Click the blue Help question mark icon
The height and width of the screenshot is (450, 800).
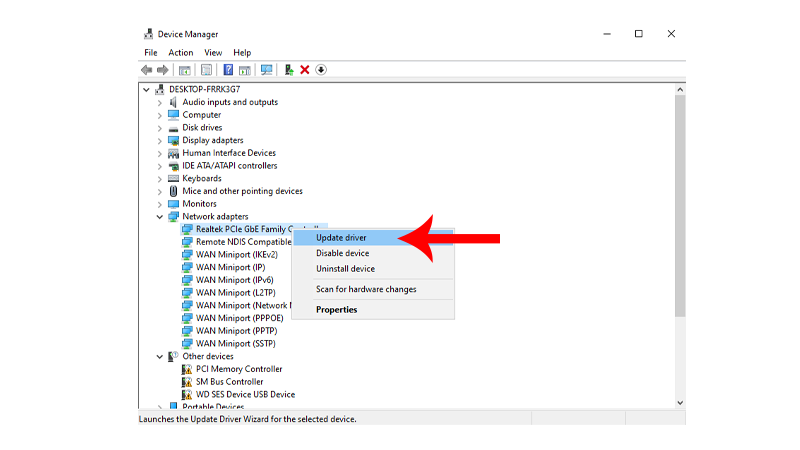click(x=228, y=70)
